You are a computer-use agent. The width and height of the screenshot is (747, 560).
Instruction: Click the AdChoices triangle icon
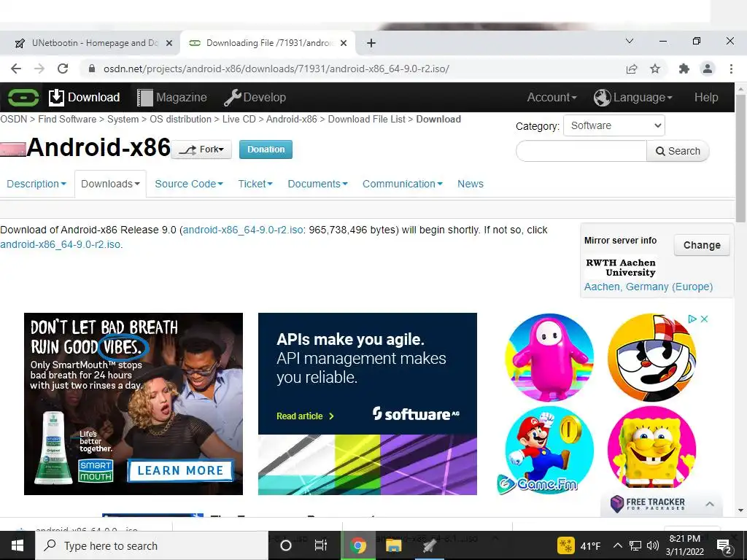tap(692, 319)
